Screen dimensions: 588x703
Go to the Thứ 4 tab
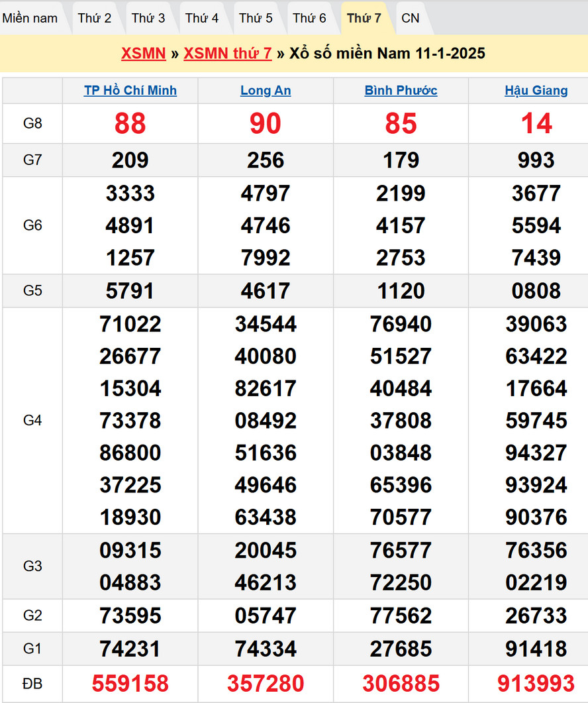pyautogui.click(x=202, y=18)
